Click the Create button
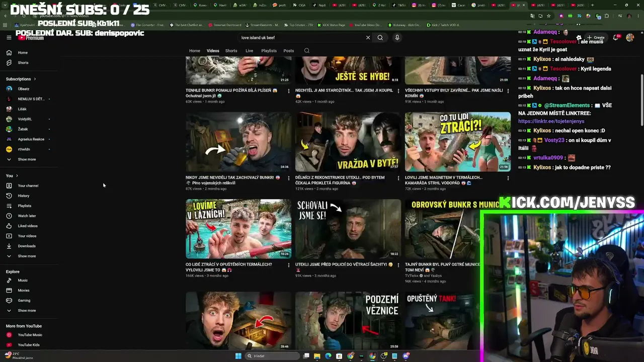This screenshot has height=362, width=644. coord(596,38)
